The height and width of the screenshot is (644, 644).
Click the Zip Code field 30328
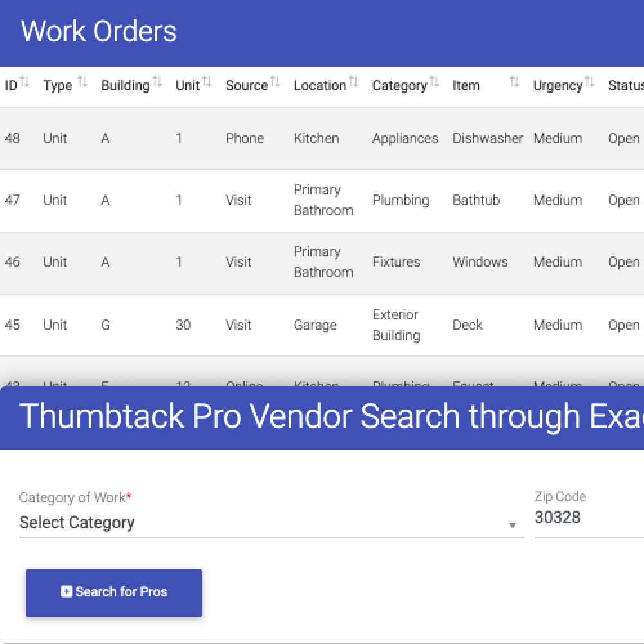pos(589,518)
